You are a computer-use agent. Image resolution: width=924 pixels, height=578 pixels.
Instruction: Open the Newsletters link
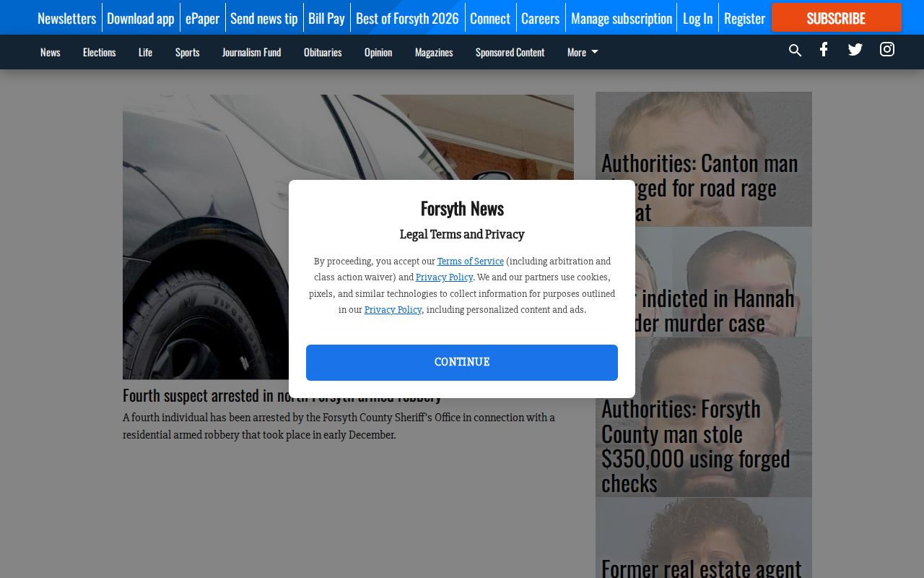66,18
